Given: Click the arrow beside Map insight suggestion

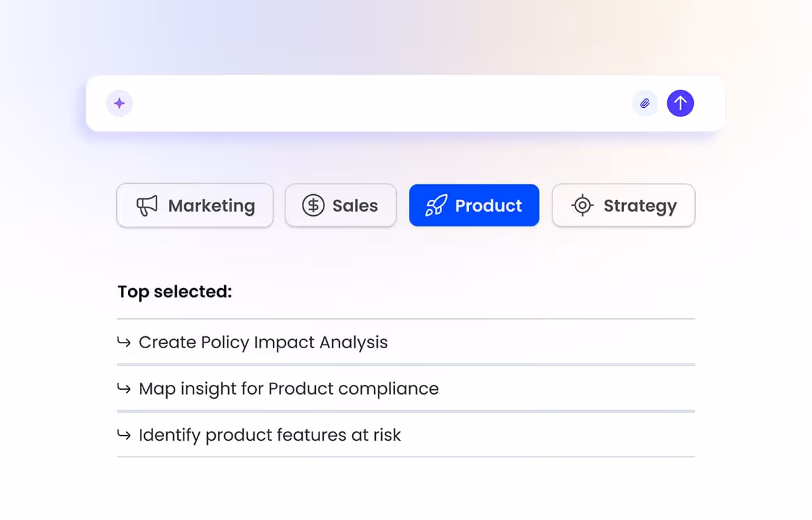Looking at the screenshot, I should tap(124, 388).
